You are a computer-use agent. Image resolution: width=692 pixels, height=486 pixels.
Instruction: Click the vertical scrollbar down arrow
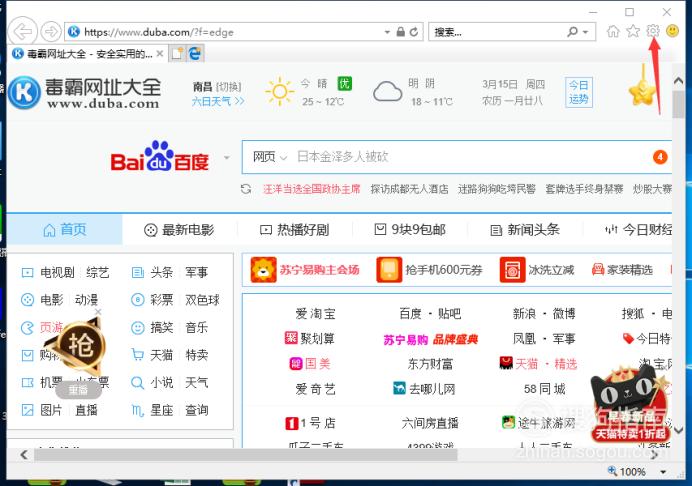click(678, 429)
